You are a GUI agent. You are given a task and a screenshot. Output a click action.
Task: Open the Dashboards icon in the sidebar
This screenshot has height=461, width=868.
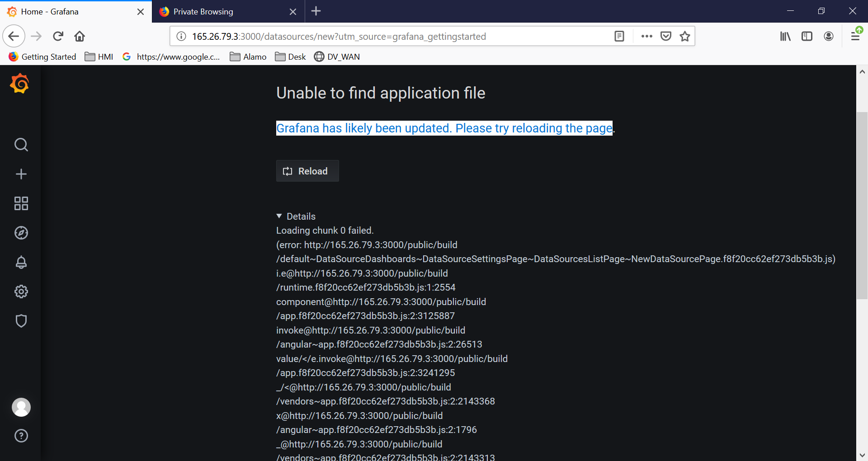point(21,203)
